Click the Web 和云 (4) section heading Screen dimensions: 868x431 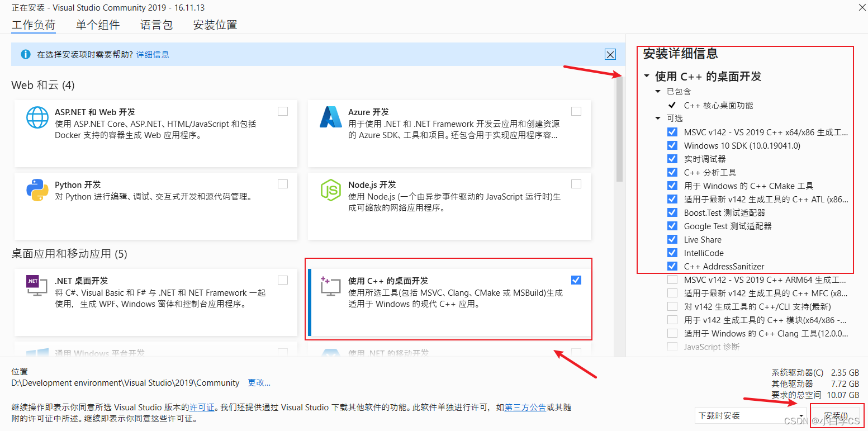43,85
